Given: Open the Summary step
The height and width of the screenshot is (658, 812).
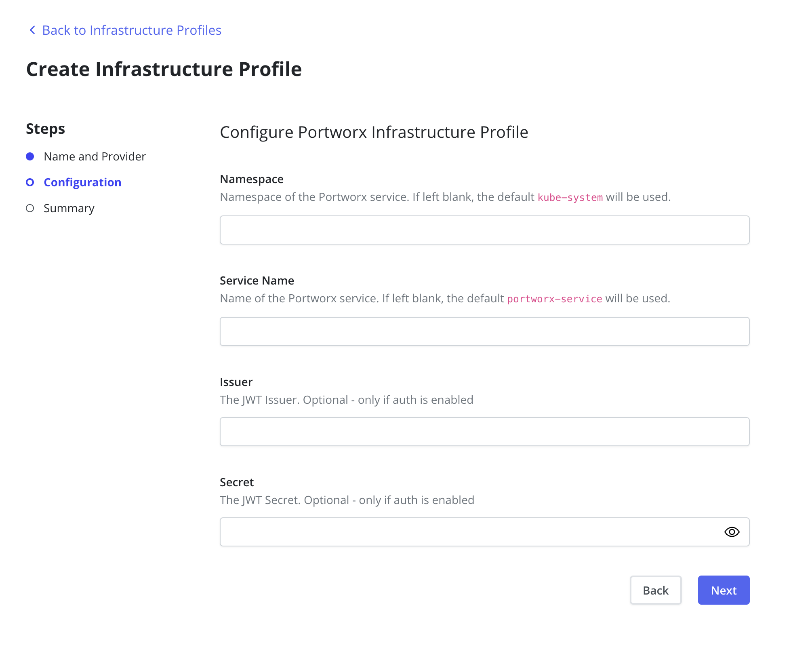Looking at the screenshot, I should pos(69,208).
